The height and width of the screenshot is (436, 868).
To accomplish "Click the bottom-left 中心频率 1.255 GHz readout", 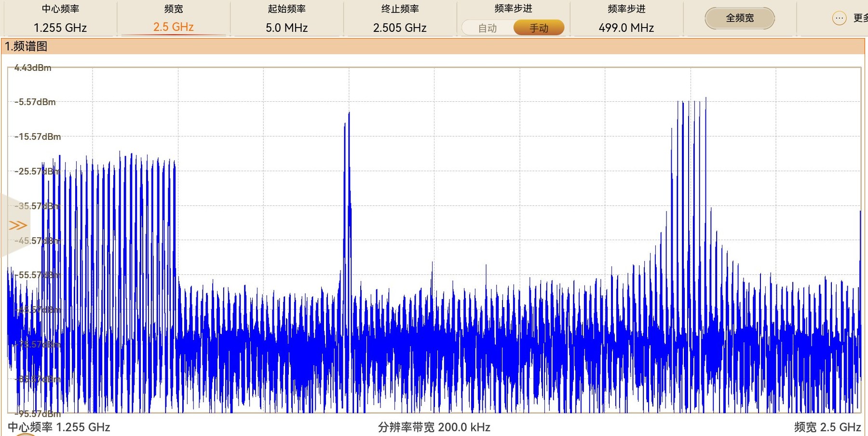I will 59,427.
